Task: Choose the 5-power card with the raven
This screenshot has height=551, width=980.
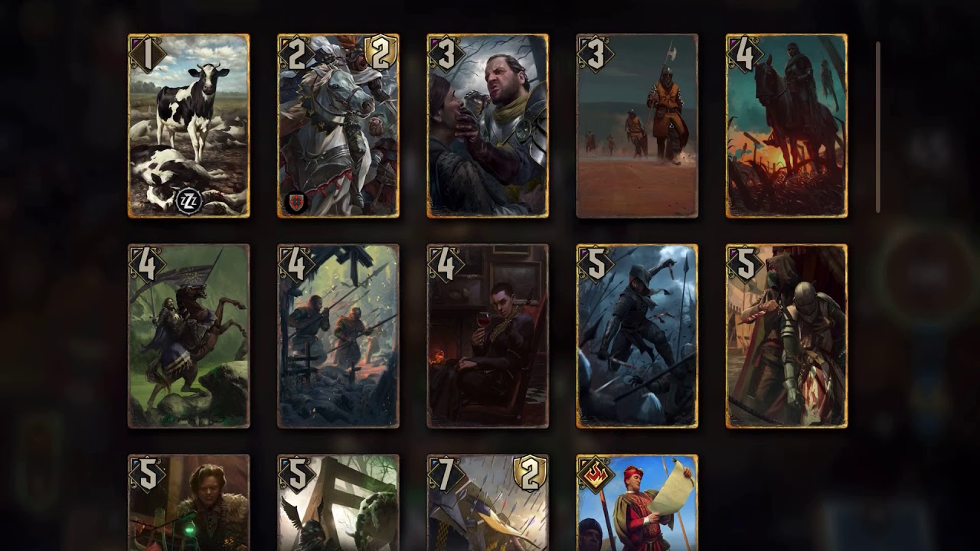Action: pos(338,503)
